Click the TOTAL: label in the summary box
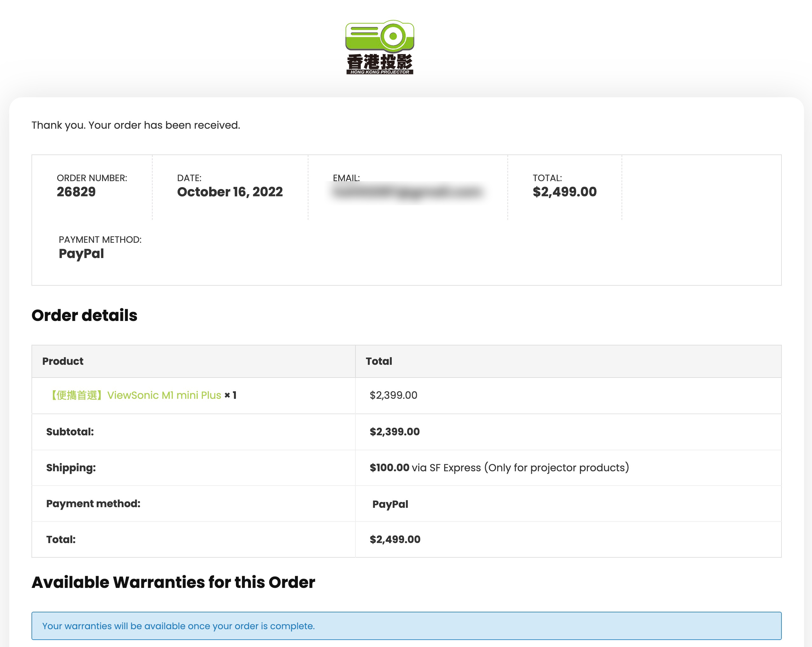Image resolution: width=812 pixels, height=647 pixels. click(547, 178)
